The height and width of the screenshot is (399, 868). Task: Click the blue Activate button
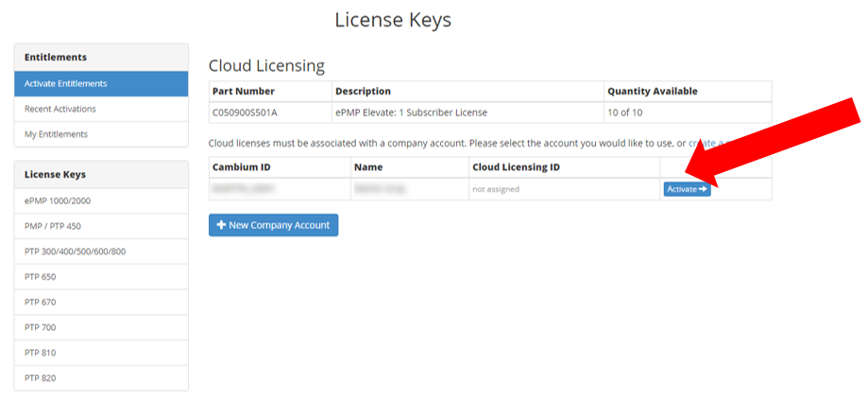click(x=687, y=189)
